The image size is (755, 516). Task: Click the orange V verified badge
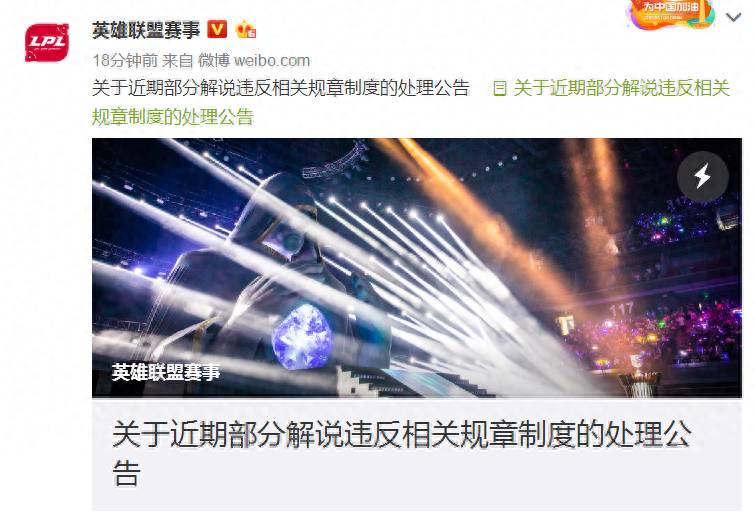click(217, 29)
